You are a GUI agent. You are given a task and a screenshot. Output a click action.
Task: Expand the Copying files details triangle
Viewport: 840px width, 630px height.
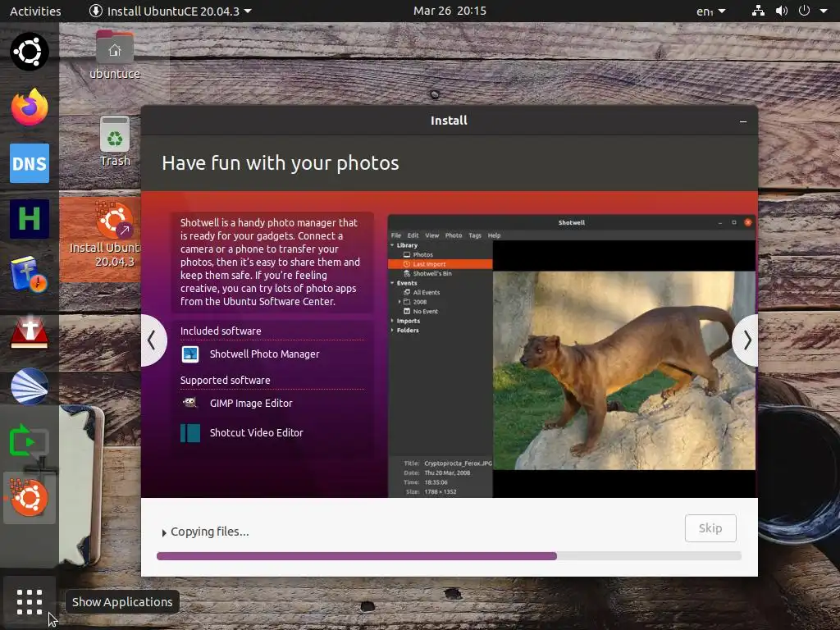click(164, 532)
